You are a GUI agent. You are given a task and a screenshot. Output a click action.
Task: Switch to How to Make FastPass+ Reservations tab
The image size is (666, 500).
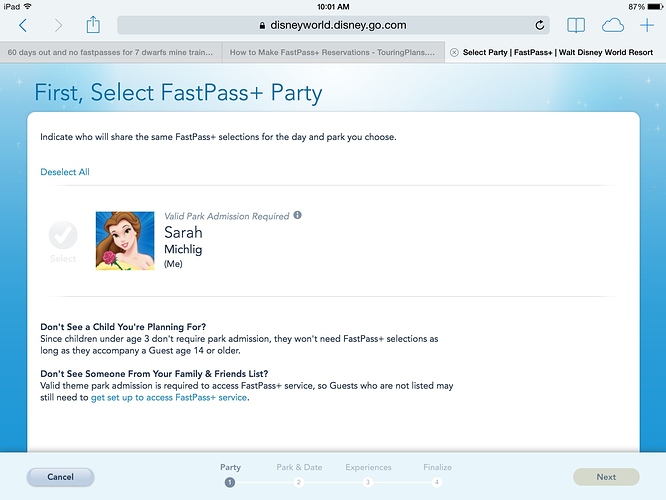(333, 52)
